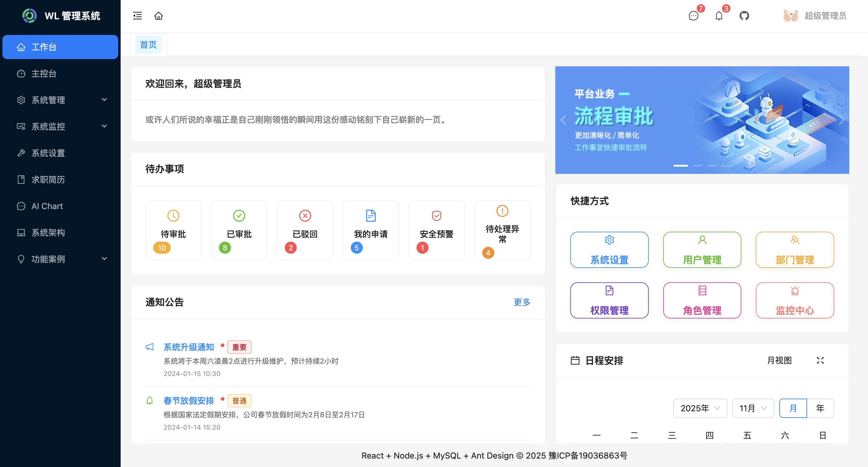Keep 月 view selected in 日程安排
Screen dimensions: 868x467
click(793, 408)
